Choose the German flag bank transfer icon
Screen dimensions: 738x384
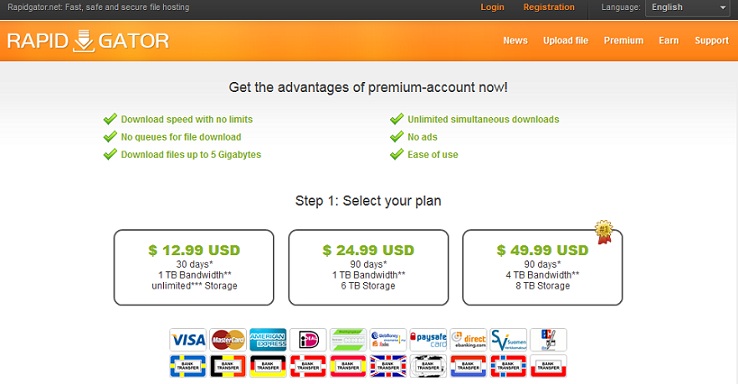coord(268,366)
